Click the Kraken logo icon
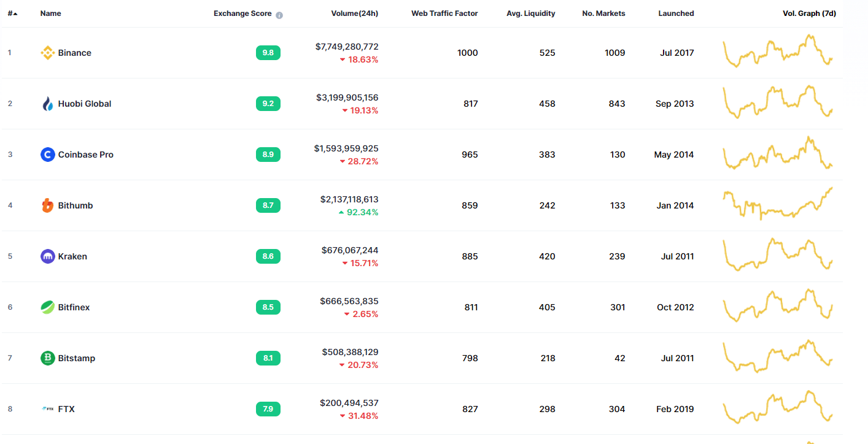 tap(47, 256)
